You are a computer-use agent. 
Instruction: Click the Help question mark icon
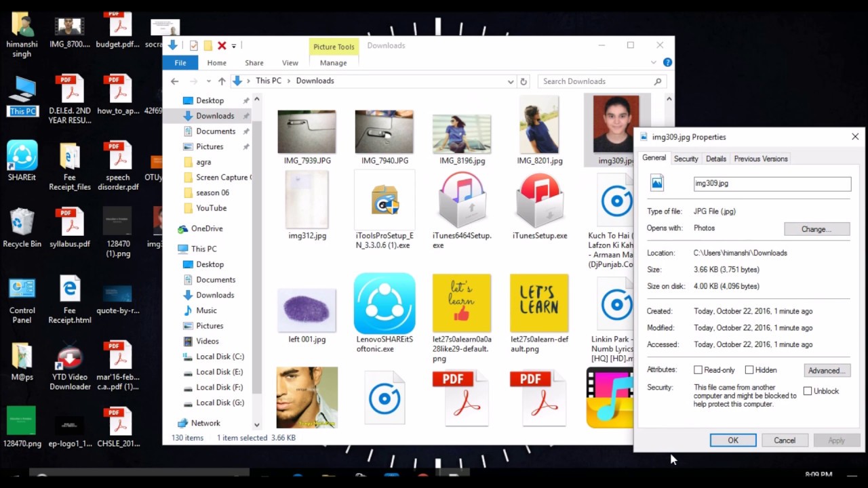(668, 62)
